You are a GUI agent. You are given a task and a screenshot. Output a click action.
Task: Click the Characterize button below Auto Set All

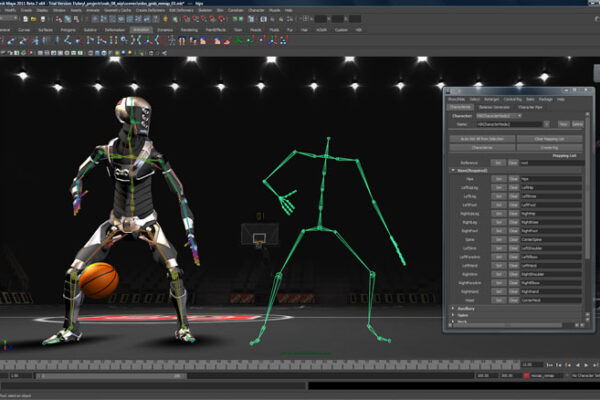pyautogui.click(x=482, y=147)
